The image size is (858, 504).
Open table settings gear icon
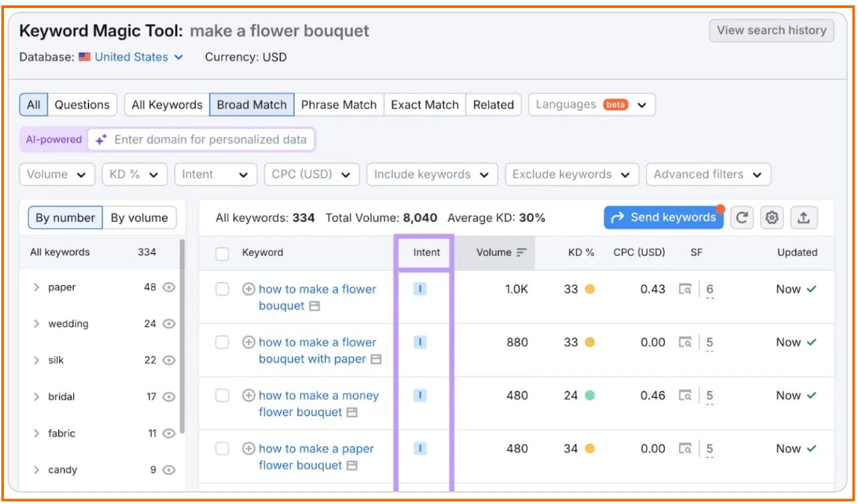(772, 217)
